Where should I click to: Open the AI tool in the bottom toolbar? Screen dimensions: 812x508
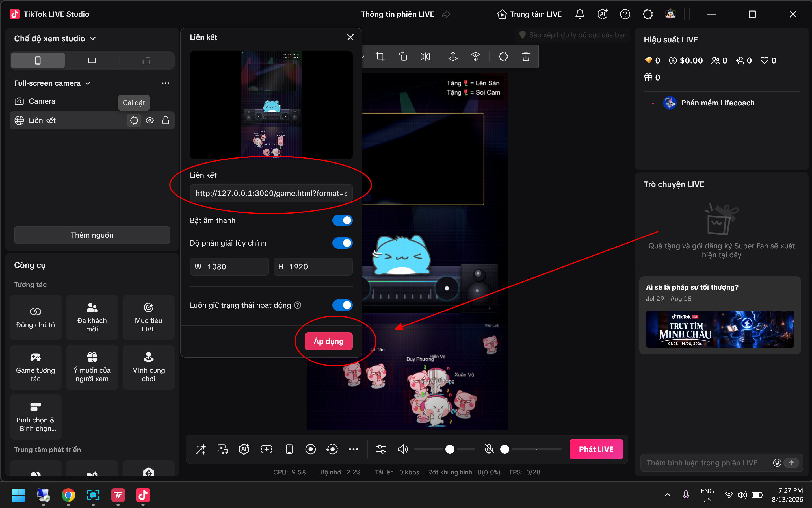tap(244, 449)
